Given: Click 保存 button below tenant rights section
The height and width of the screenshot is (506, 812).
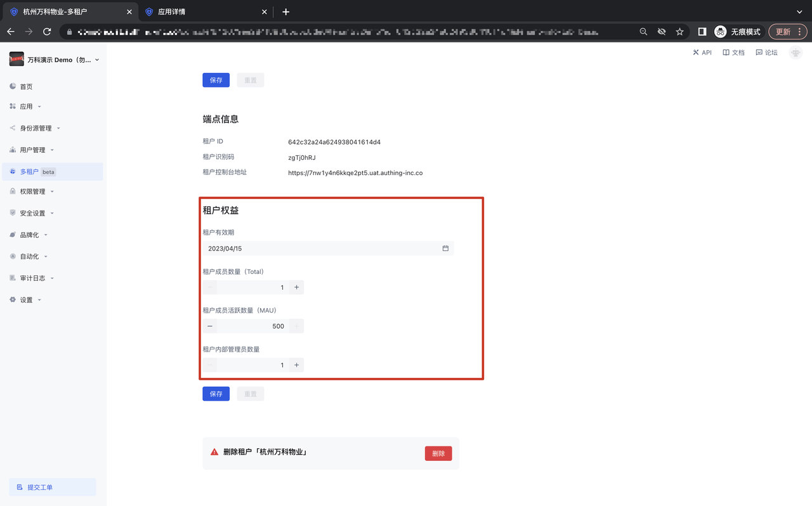Looking at the screenshot, I should (x=216, y=394).
